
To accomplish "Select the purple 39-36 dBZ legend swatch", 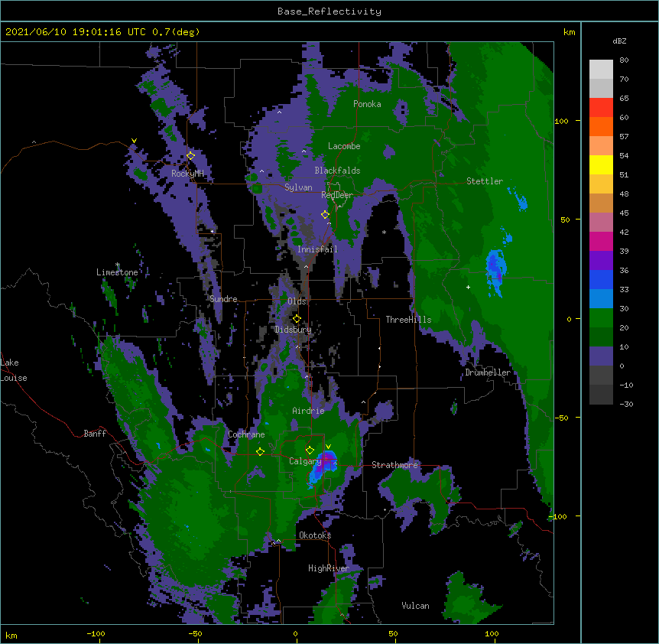I will click(x=601, y=260).
